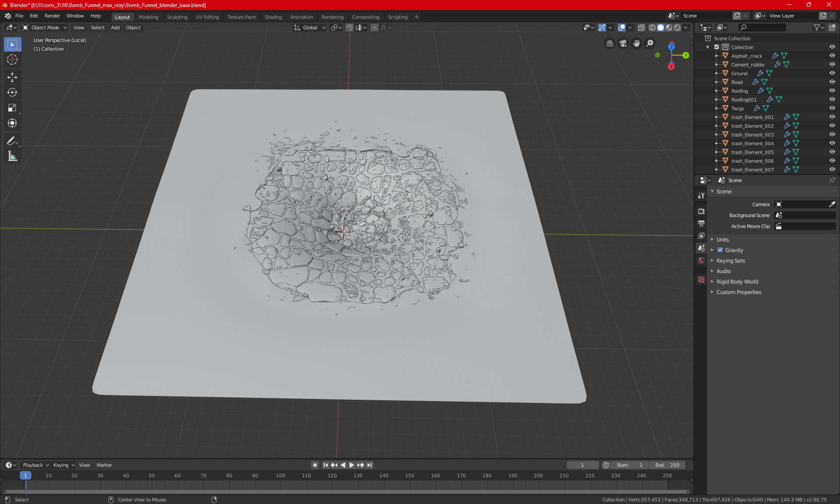Open the Render properties tab icon

pyautogui.click(x=701, y=211)
